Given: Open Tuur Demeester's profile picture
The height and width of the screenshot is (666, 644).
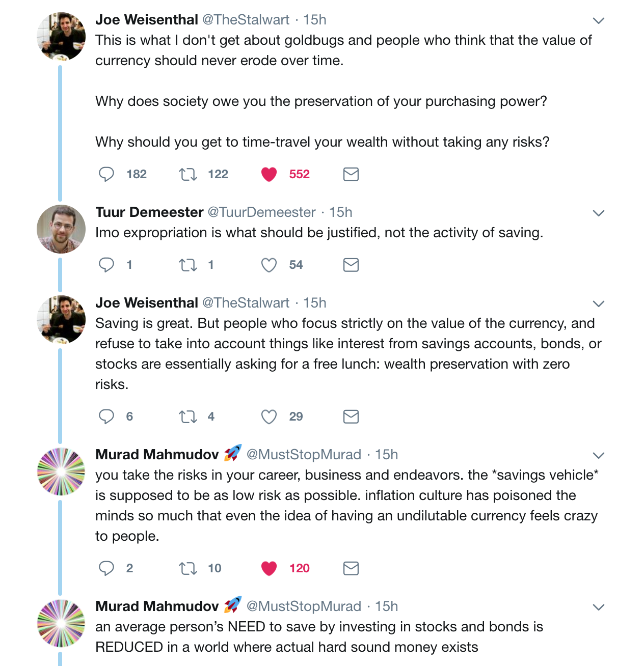Looking at the screenshot, I should point(61,229).
